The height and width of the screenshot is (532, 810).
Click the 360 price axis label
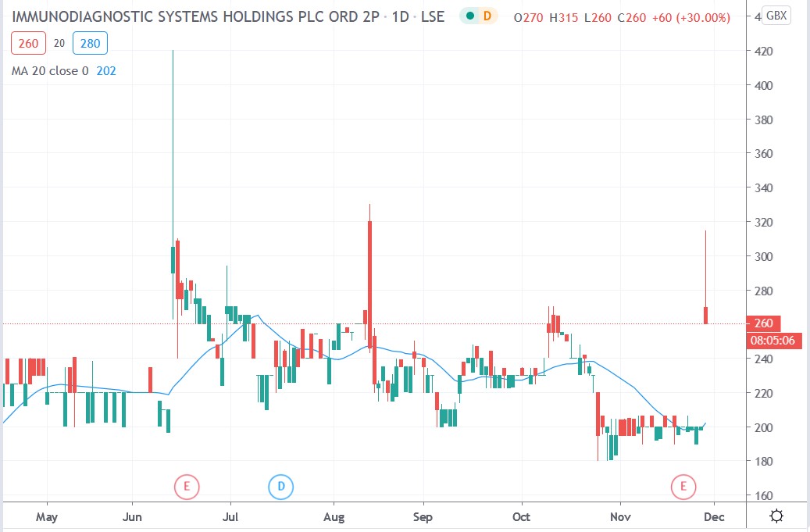[763, 153]
